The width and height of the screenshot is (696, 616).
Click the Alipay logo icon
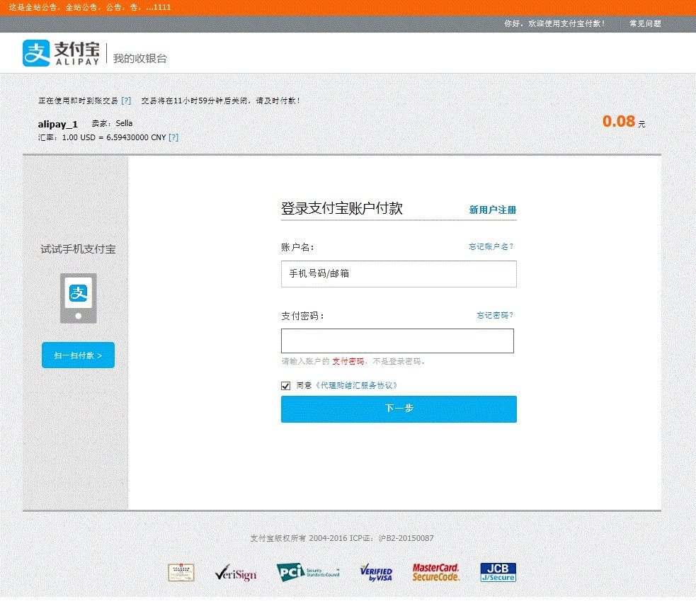(36, 53)
